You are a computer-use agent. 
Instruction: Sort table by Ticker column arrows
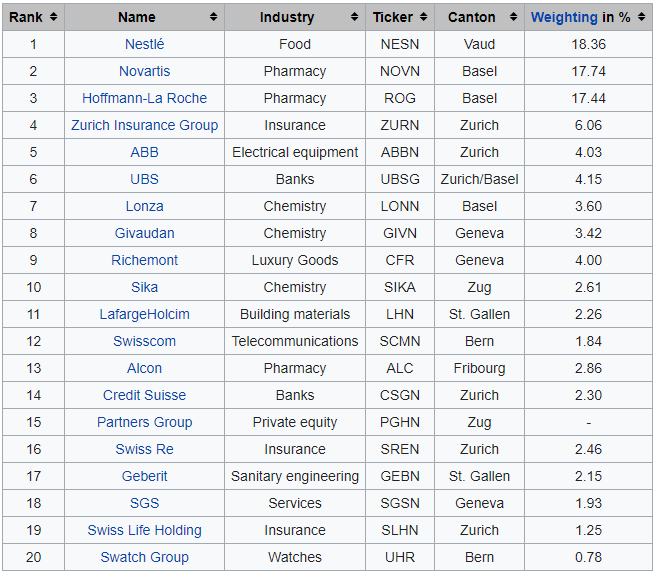[423, 17]
